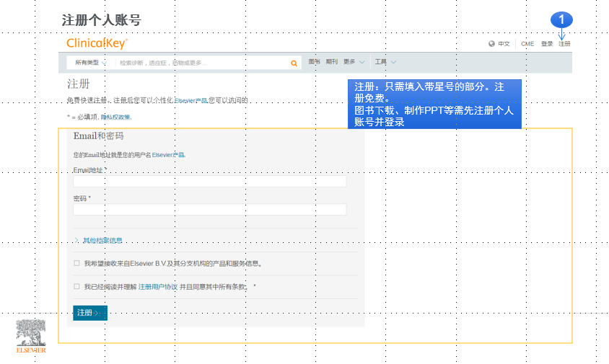Image resolution: width=609 pixels, height=364 pixels.
Task: Click the blue 注册 submit button
Action: point(90,313)
